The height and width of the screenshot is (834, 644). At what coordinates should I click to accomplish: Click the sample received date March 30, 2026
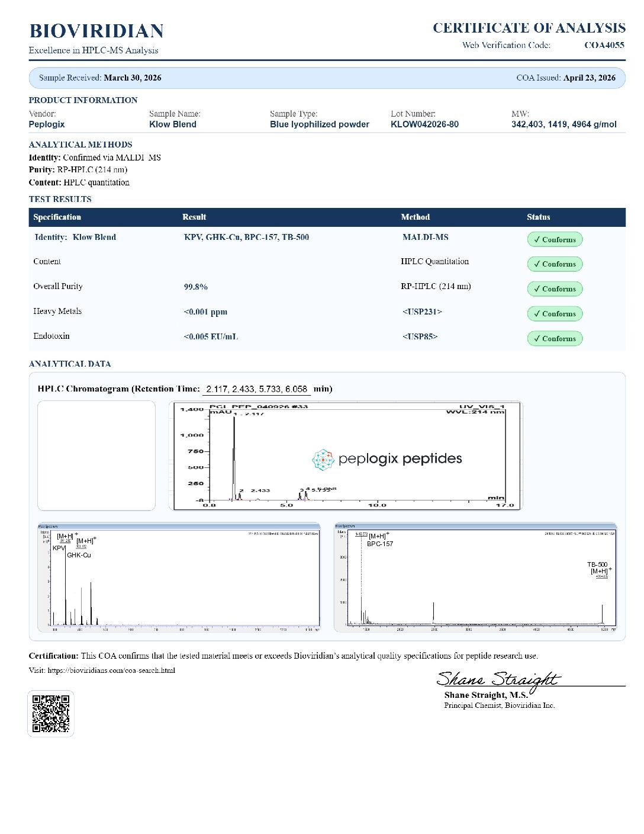click(x=133, y=78)
